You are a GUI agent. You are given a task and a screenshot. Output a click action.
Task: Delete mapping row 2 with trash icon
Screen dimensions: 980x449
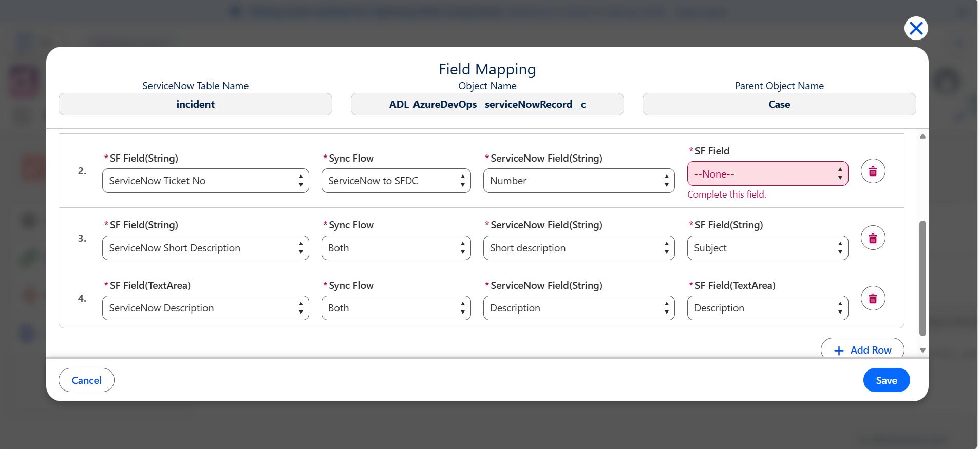[x=873, y=171]
